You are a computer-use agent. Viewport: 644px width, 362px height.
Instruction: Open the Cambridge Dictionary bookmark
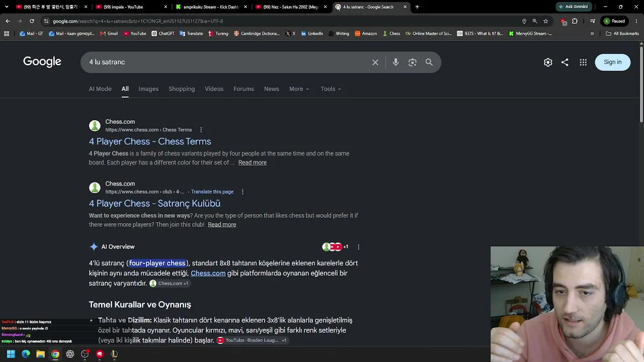coord(256,34)
